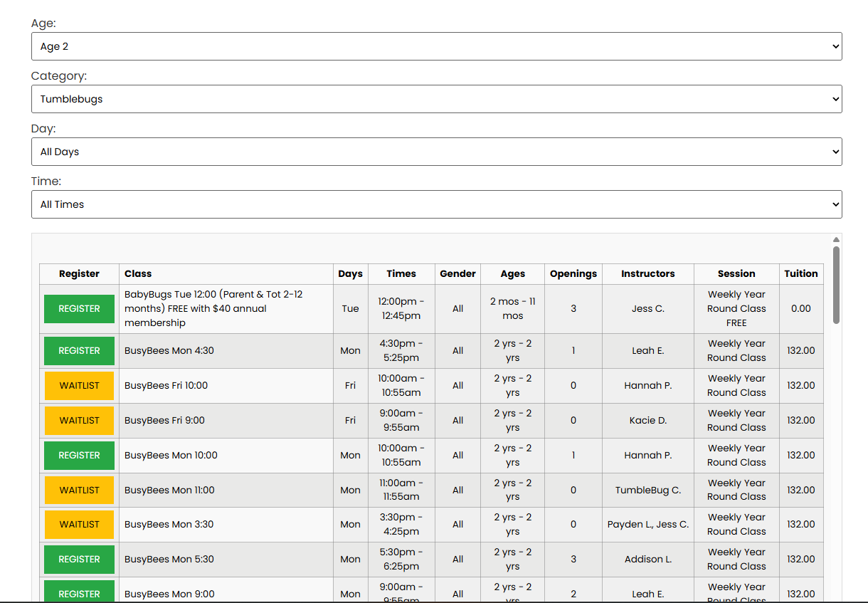The width and height of the screenshot is (868, 603).
Task: Open the Time dropdown showing All Times
Action: point(436,204)
